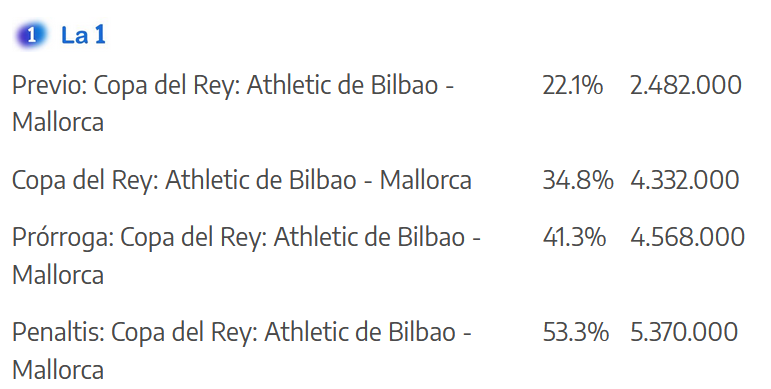Click the word Penaltis in fourth row

tap(59, 332)
